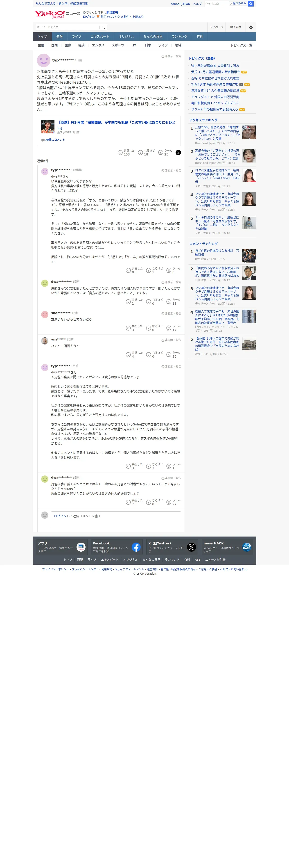289x868 pixels.
Task: Share main comment on X icon
Action: point(178,153)
